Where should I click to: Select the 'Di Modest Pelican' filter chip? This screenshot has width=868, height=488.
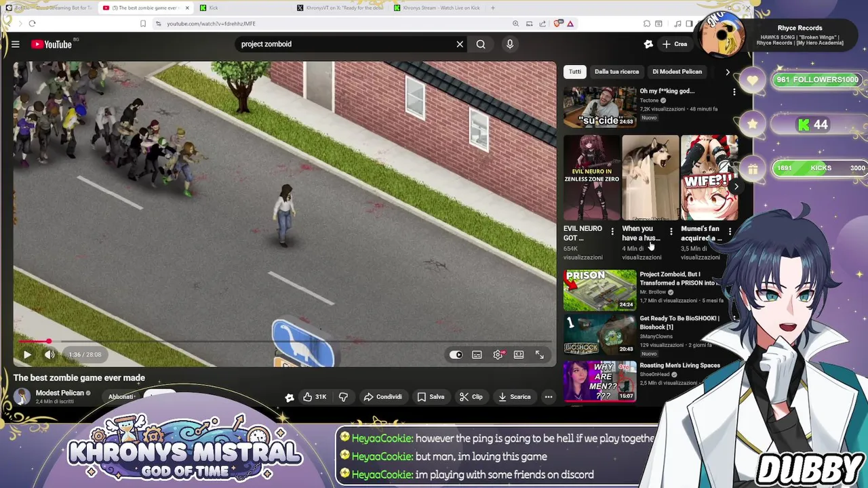tap(677, 72)
